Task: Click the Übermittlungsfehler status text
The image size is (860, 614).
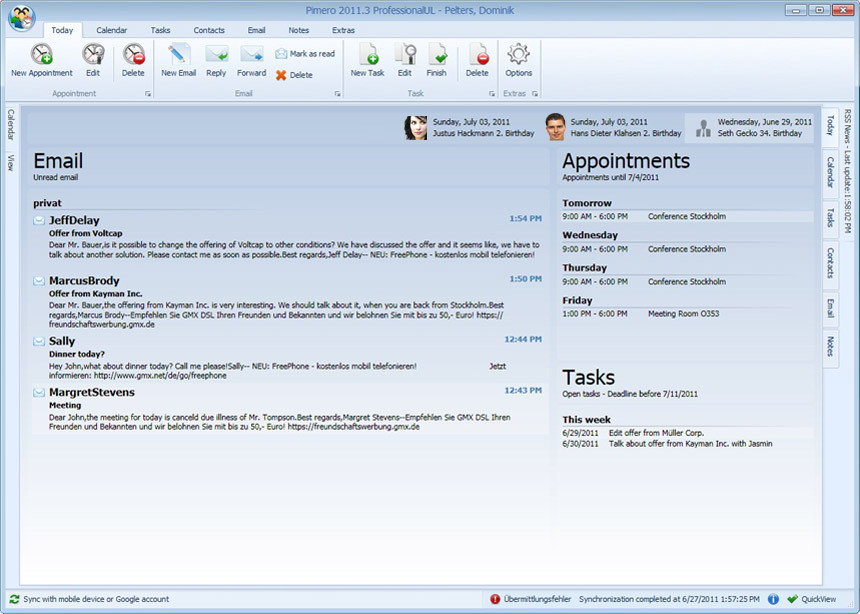Action: 537,599
